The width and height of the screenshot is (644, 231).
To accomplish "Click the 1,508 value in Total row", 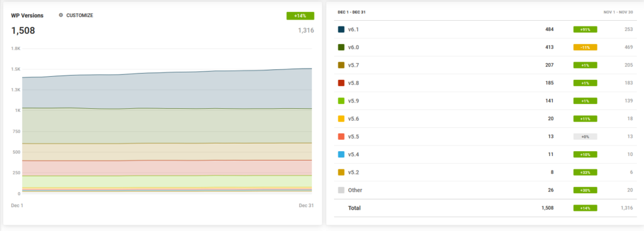I will (548, 208).
